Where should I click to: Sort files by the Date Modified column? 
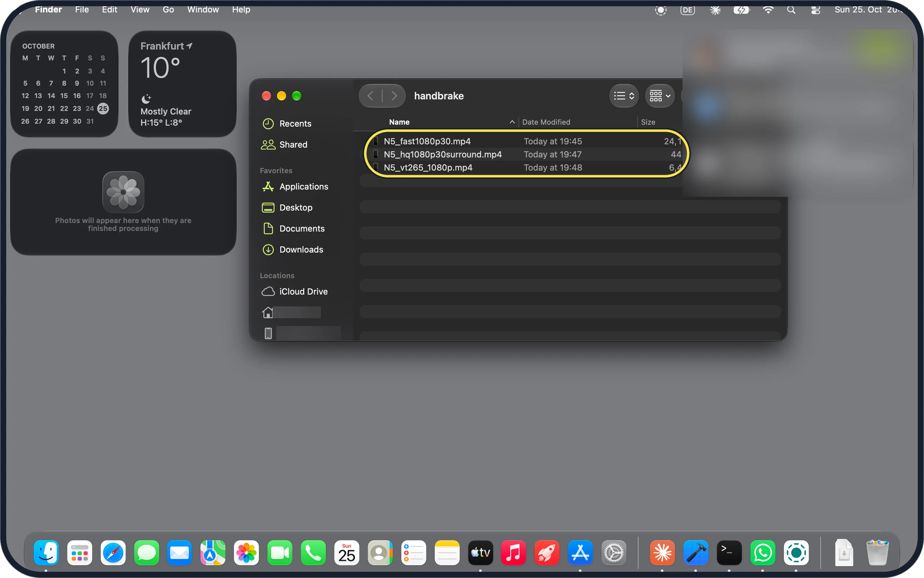click(x=546, y=122)
